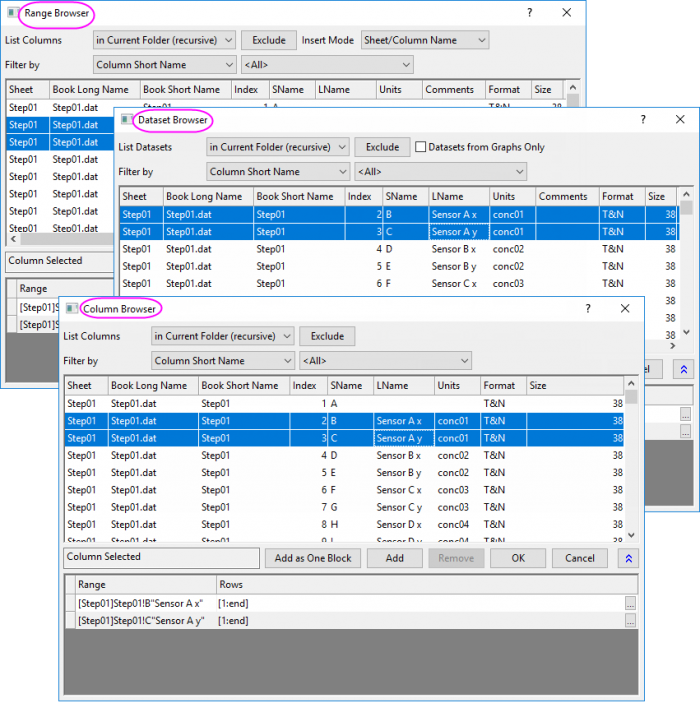Select row Sensor B y in the Dataset Browser
This screenshot has height=703, width=700.
(x=399, y=266)
